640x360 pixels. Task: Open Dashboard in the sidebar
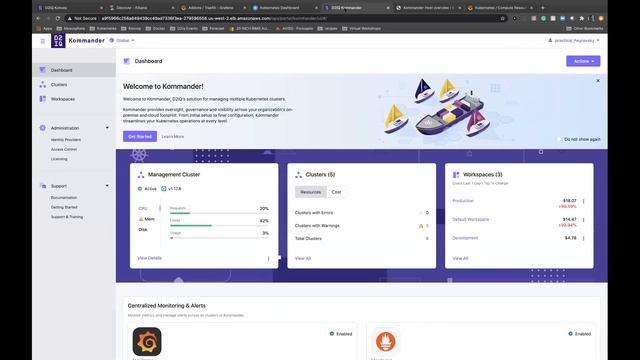(x=74, y=70)
